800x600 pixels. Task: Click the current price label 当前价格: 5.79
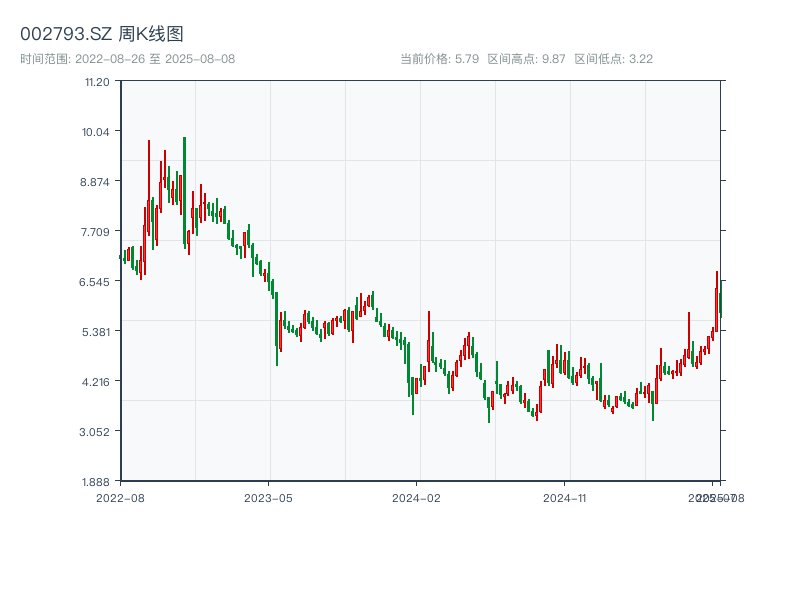coord(439,59)
